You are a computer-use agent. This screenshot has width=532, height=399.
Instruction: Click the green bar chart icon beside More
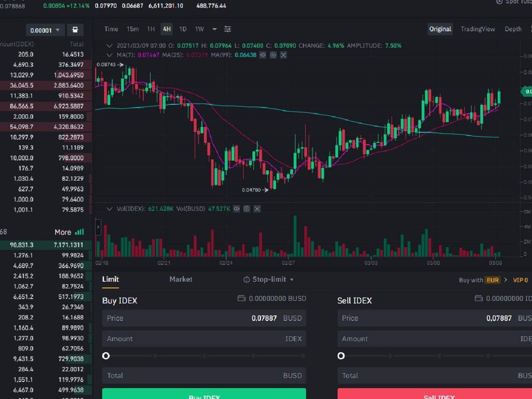(79, 232)
